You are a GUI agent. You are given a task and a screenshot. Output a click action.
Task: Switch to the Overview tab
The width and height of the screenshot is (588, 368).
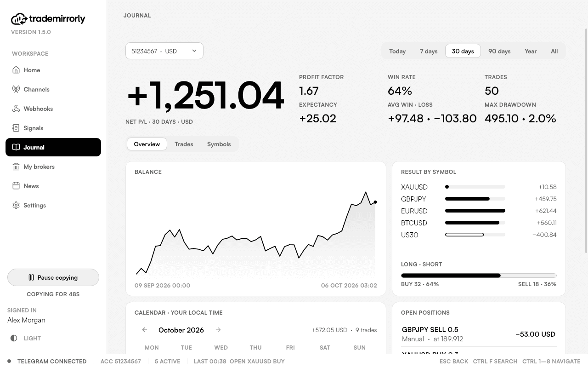pyautogui.click(x=147, y=144)
